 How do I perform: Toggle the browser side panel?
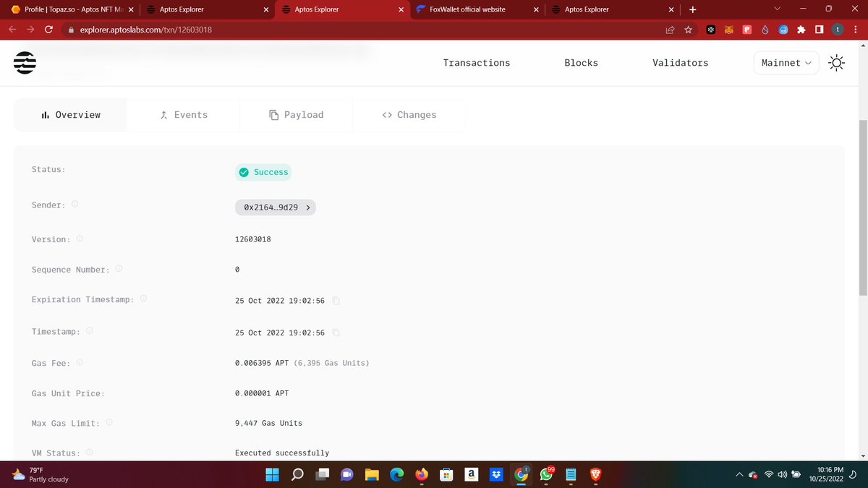819,30
